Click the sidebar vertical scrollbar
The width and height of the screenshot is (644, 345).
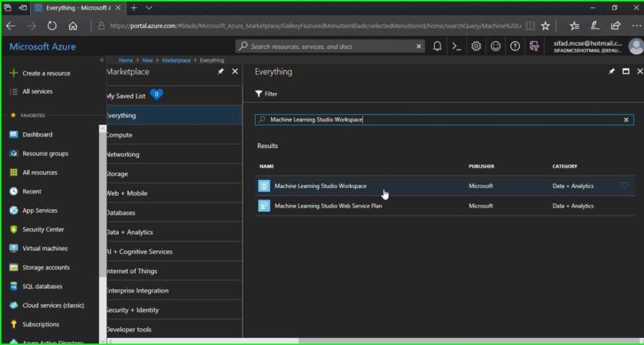click(x=103, y=204)
